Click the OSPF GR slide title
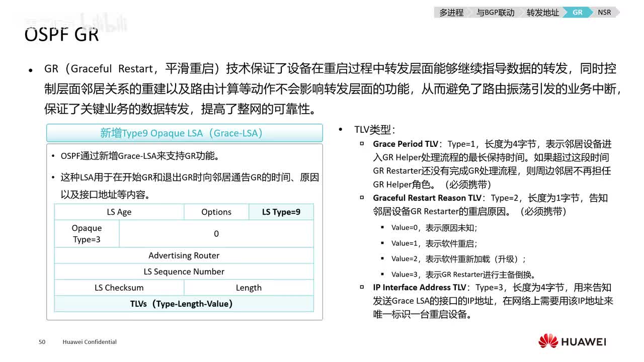The width and height of the screenshot is (644, 362). 61,35
